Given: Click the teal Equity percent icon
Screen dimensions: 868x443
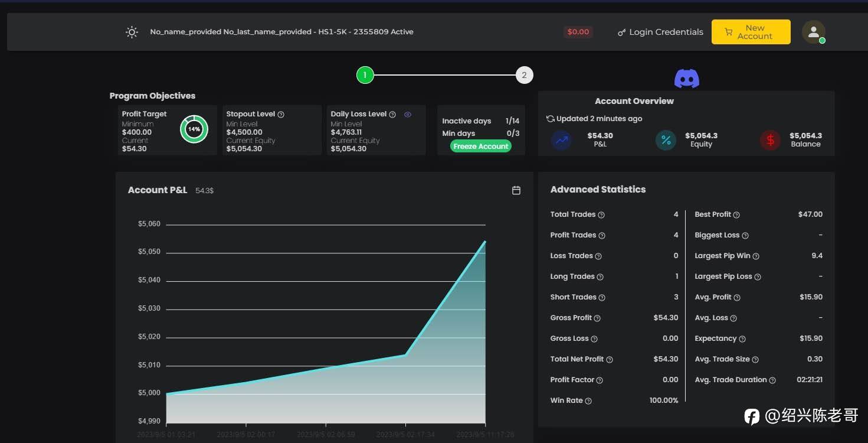Looking at the screenshot, I should [666, 140].
